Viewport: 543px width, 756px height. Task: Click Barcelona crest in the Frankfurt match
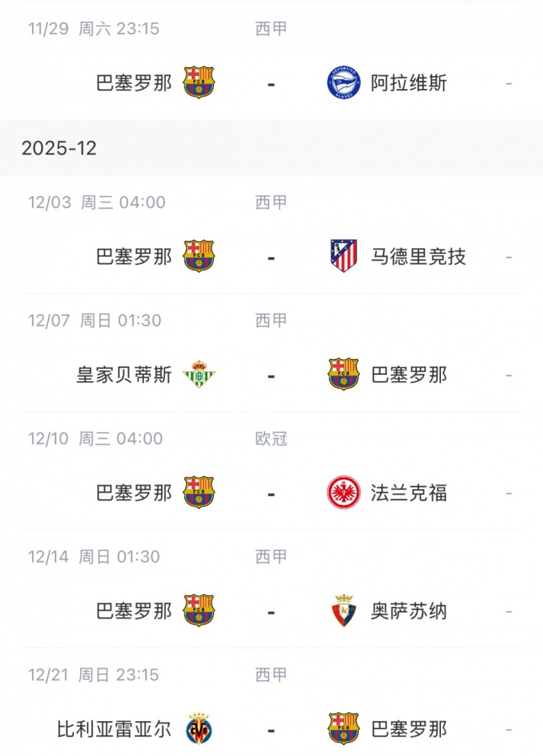coord(199,493)
